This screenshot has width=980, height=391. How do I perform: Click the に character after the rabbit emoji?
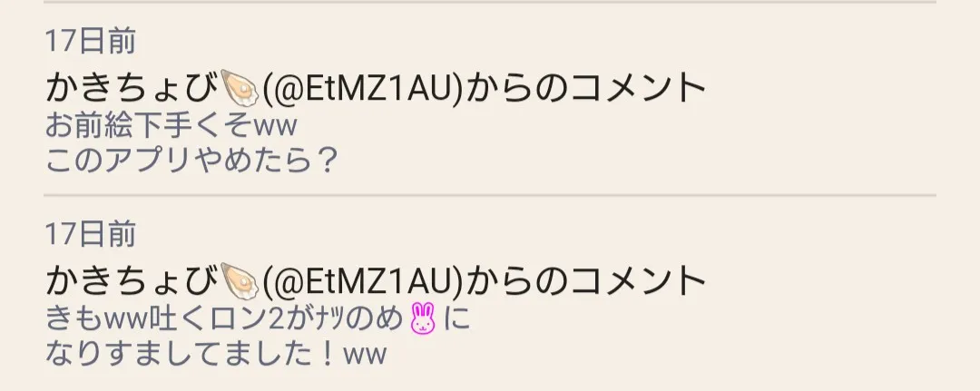[456, 319]
